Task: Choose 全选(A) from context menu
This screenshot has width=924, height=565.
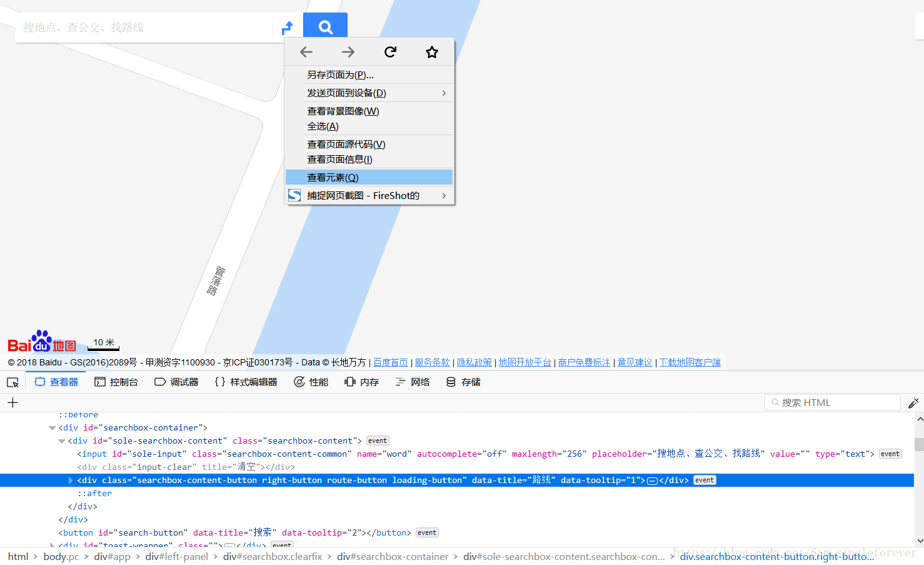Action: (369, 126)
